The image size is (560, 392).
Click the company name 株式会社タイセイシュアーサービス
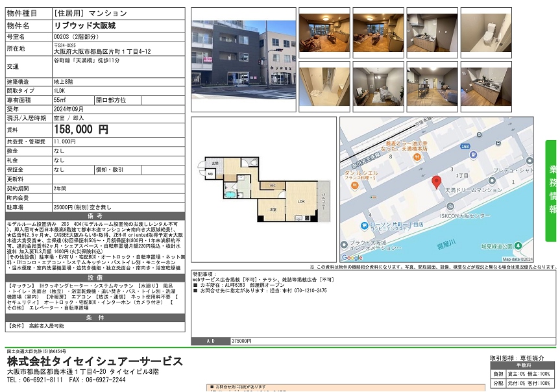[x=95, y=361]
